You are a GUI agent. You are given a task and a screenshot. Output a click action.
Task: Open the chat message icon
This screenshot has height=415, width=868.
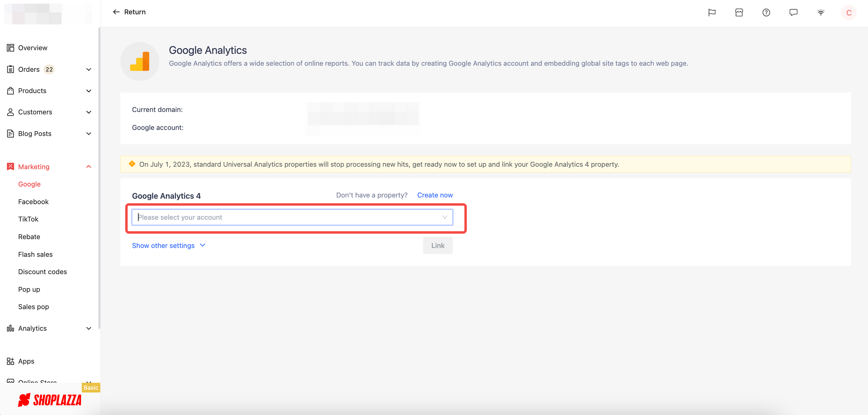point(794,12)
